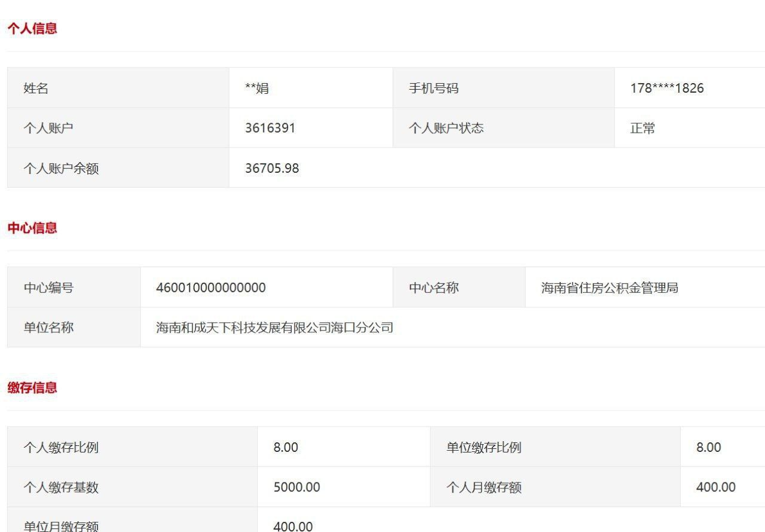The image size is (765, 532).
Task: Click the 个人信息 section heading
Action: pos(32,29)
